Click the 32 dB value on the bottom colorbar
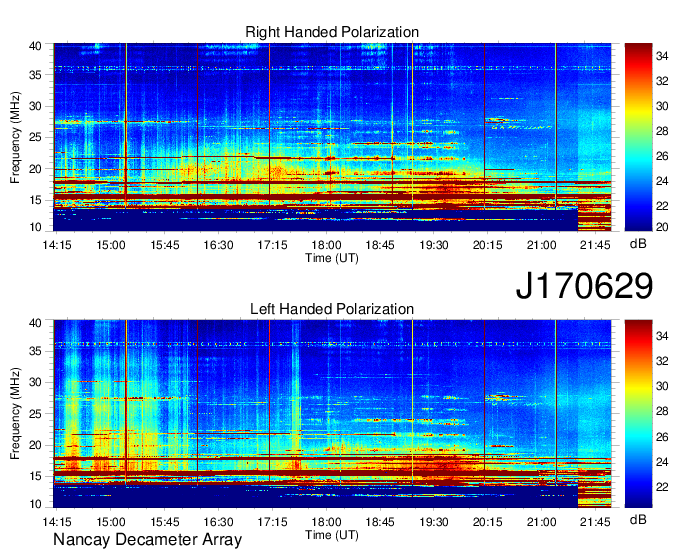Viewport: 680px width, 552px height. pyautogui.click(x=662, y=361)
